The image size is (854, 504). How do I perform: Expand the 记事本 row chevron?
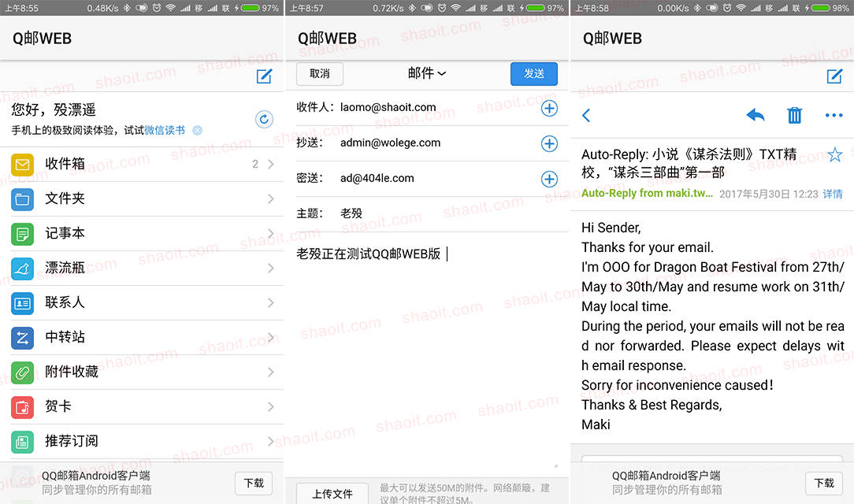coord(271,234)
